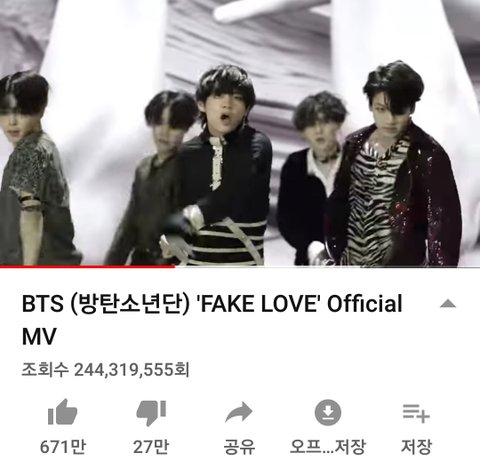Tap the 저장 save label
The width and height of the screenshot is (480, 469).
(416, 447)
